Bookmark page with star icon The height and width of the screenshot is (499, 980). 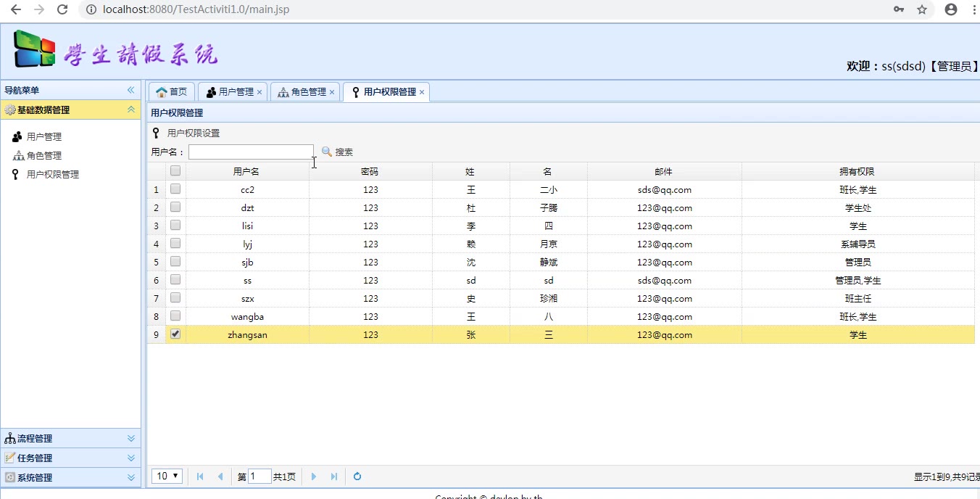coord(922,9)
